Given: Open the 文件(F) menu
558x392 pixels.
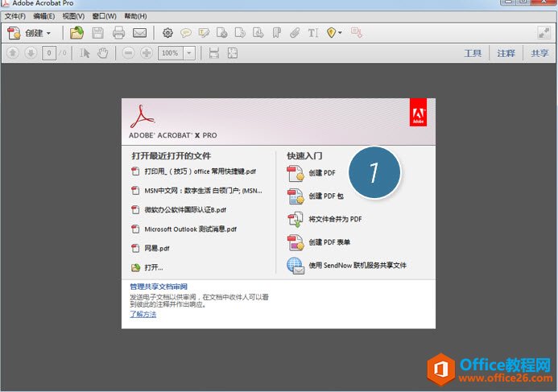Looking at the screenshot, I should tap(15, 16).
